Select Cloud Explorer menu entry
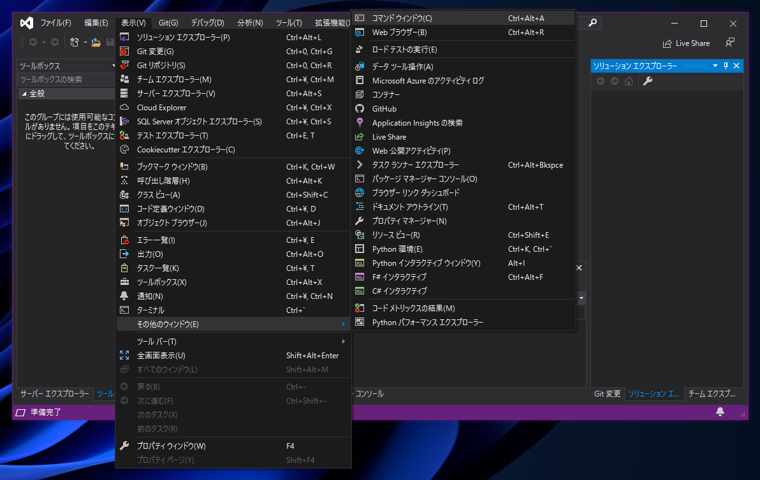 [233, 108]
